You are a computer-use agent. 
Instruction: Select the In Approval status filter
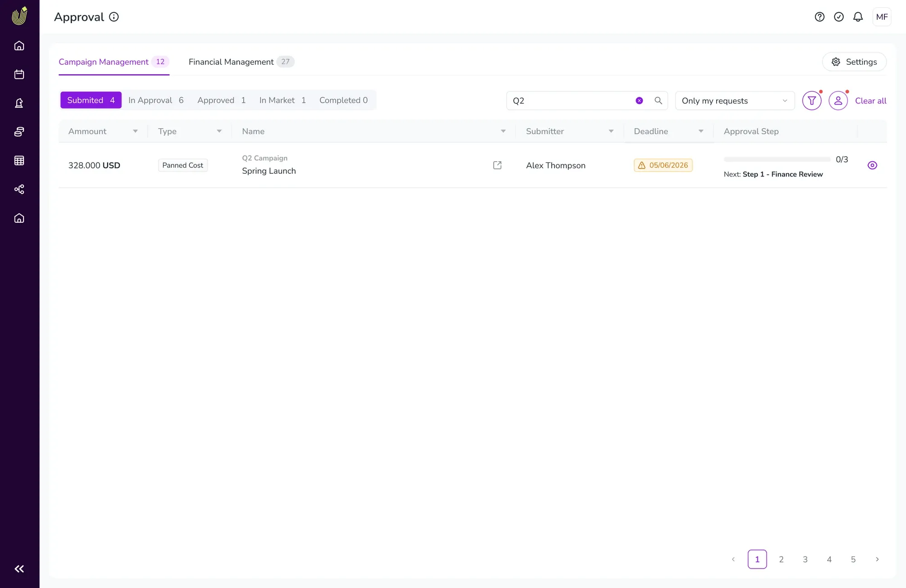tap(156, 100)
